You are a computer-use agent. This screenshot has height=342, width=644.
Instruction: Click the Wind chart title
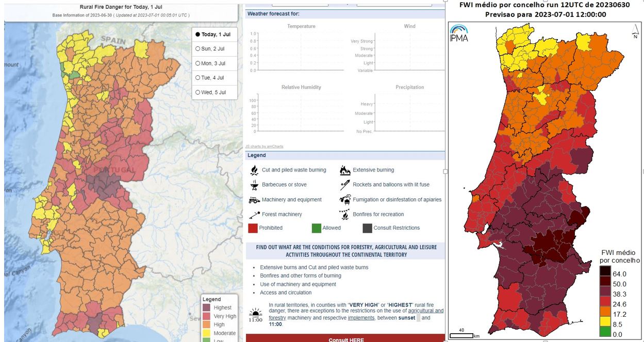point(409,26)
